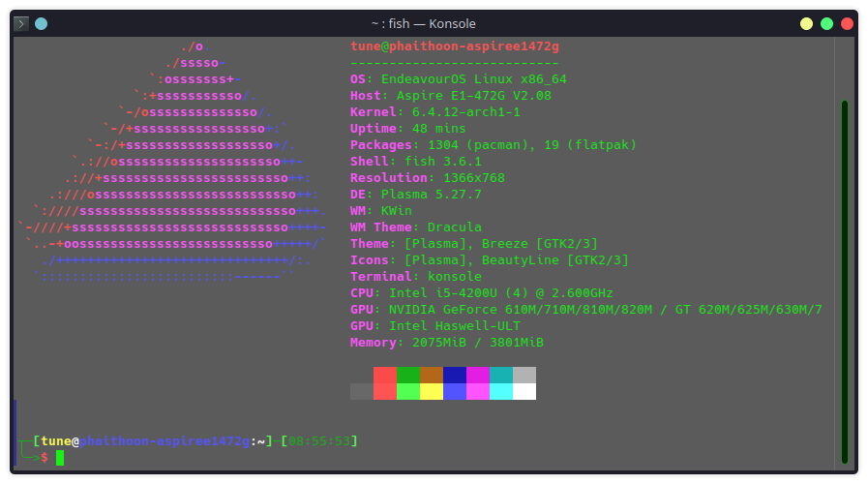Click the white color block

pyautogui.click(x=524, y=391)
